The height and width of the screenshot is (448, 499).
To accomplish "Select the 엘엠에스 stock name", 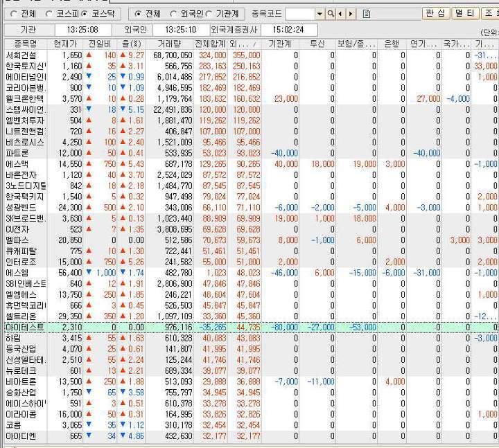I will [21, 294].
